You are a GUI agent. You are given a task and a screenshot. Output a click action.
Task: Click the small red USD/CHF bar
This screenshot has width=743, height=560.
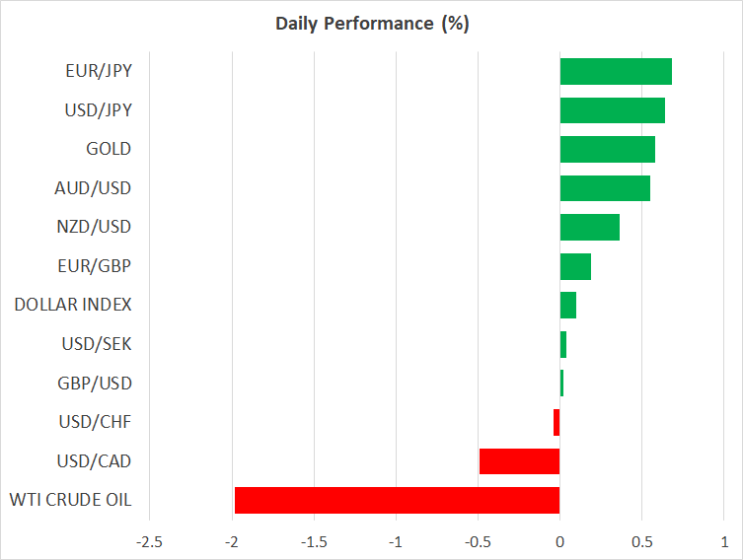557,422
